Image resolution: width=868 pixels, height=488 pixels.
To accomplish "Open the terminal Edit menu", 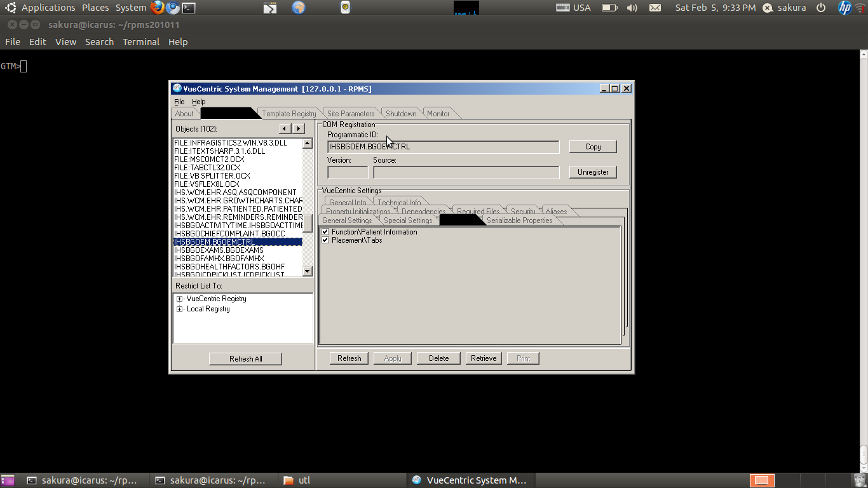I will (x=37, y=42).
